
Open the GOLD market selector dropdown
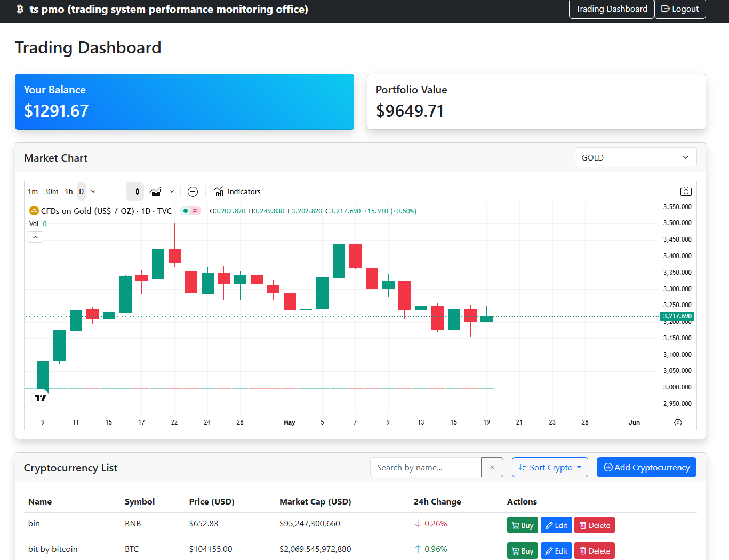click(635, 157)
